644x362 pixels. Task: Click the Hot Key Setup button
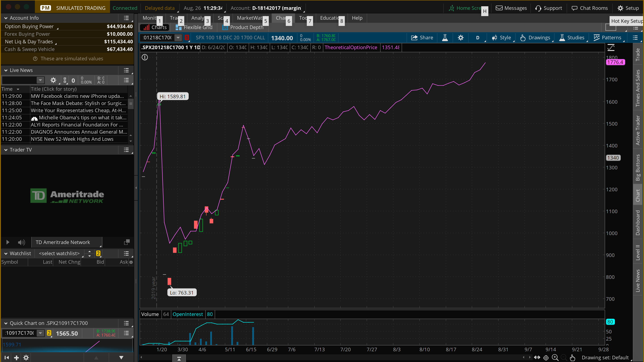pos(627,21)
